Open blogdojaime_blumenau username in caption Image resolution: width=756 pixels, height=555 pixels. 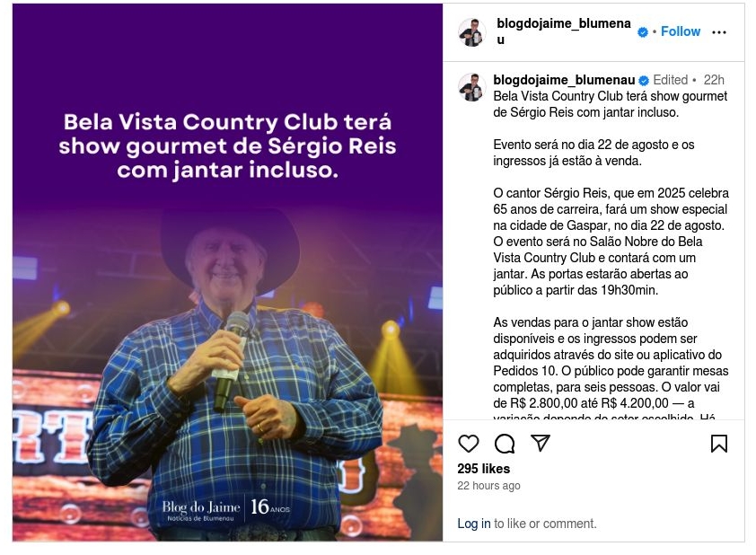564,80
